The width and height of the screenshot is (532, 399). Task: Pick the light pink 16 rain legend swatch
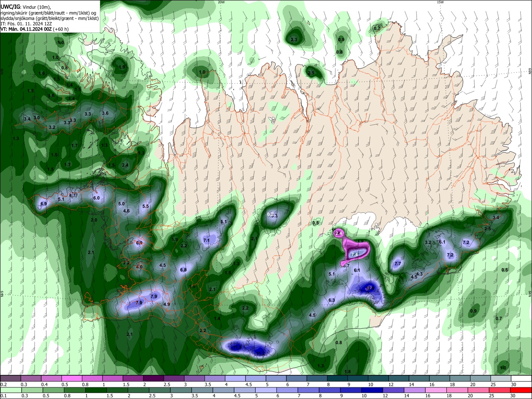point(436,390)
